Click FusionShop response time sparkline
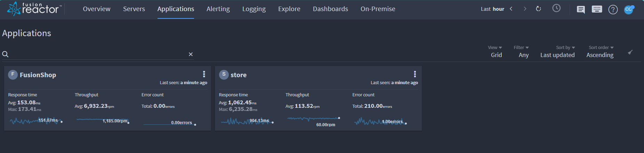Image resolution: width=644 pixels, height=153 pixels. (x=36, y=121)
